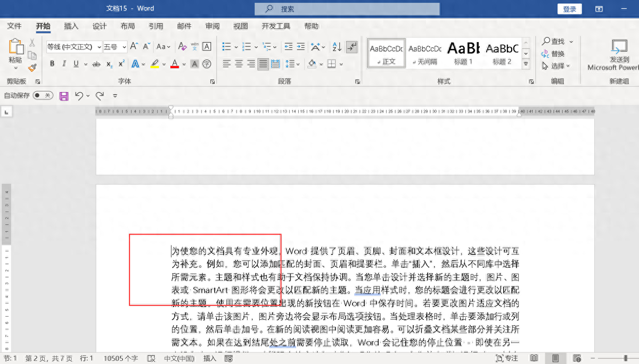Screen dimensions: 639x364
Task: Switch to the Design (设计) tab
Action: [x=100, y=26]
